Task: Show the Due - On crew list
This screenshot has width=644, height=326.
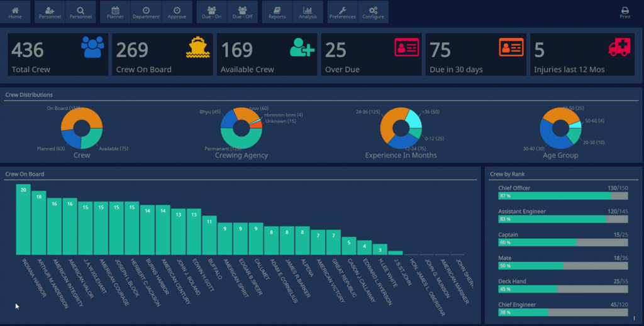Action: 211,12
